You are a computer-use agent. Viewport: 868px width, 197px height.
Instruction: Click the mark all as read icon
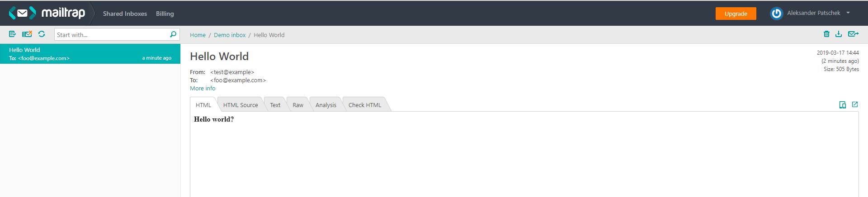click(x=12, y=34)
